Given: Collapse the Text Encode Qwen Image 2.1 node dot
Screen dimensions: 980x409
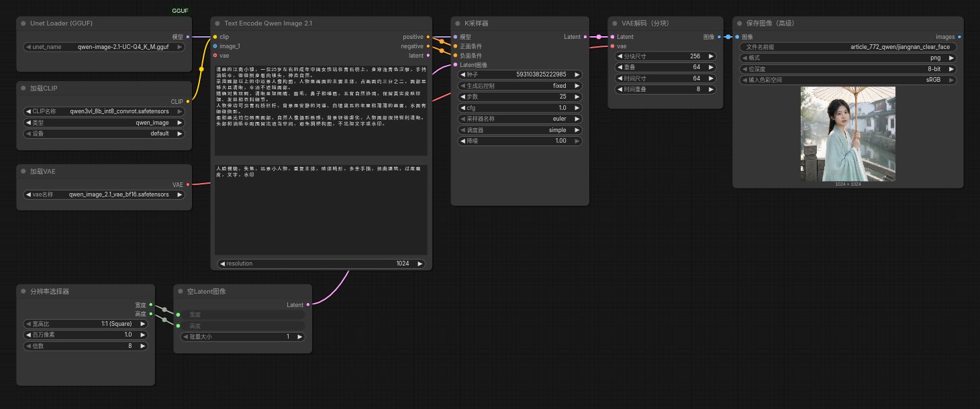Looking at the screenshot, I should point(217,23).
